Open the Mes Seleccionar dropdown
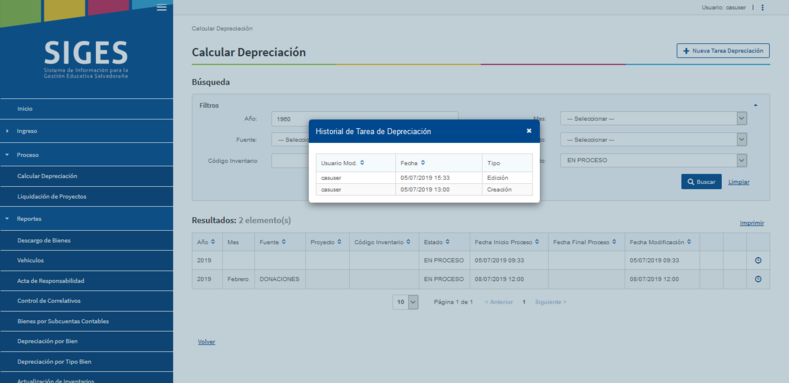 click(x=654, y=119)
